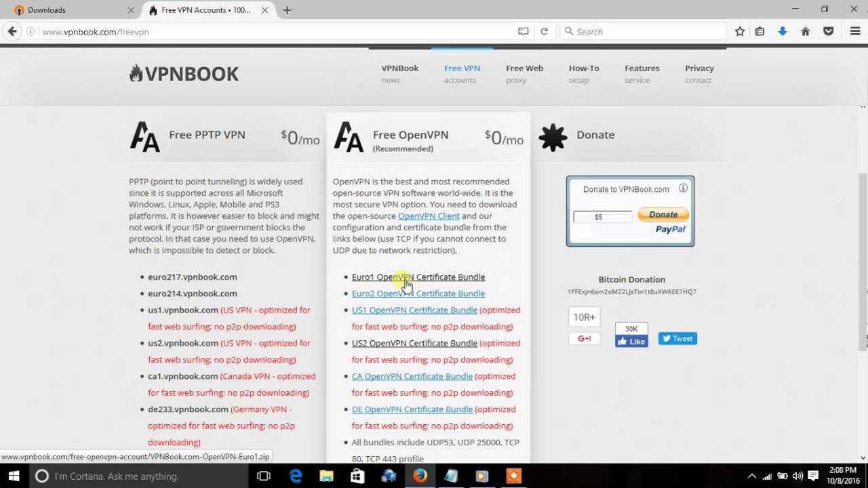Click the page vertical scrollbar thumb

863,261
